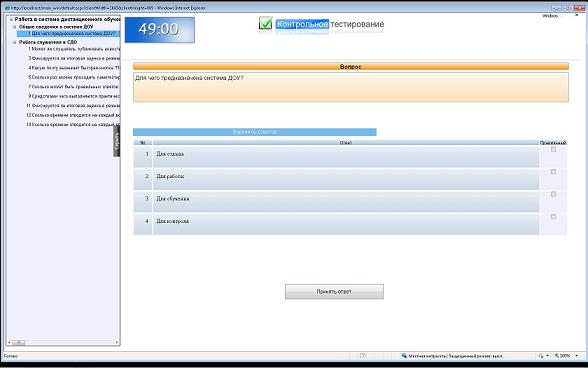Image resolution: width=588 pixels, height=368 pixels.
Task: Open the zoom level dropdown arrow in status bar
Action: pos(576,356)
